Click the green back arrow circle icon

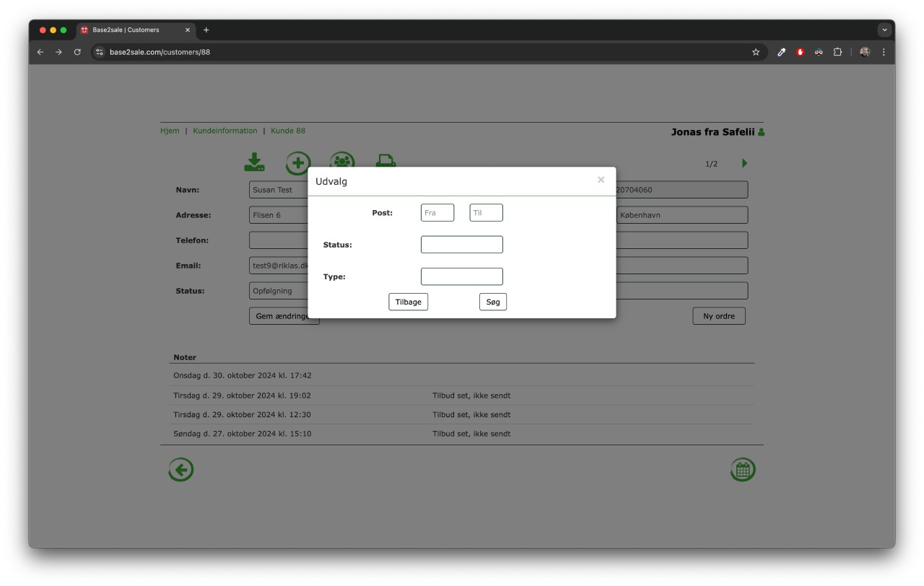point(180,470)
